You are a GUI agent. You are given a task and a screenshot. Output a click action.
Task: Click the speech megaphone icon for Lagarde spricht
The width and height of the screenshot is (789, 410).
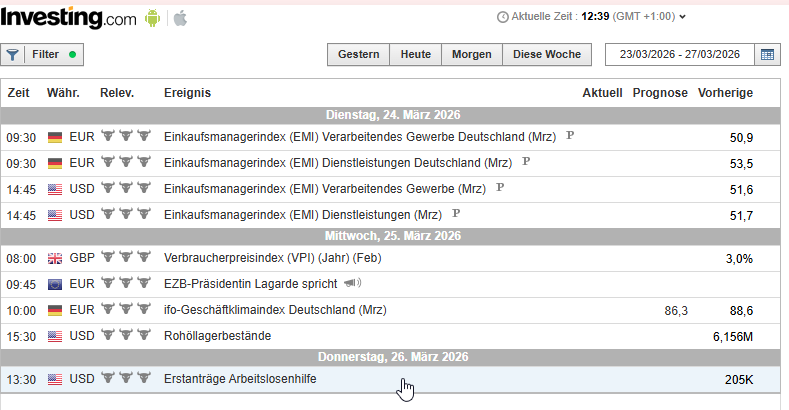[352, 283]
